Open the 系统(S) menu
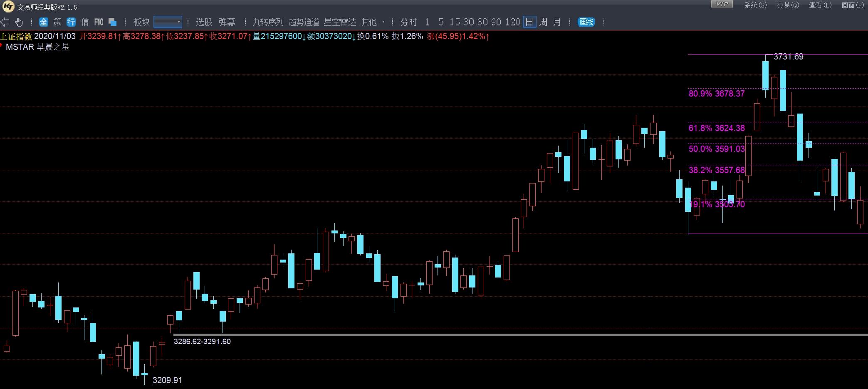 755,5
